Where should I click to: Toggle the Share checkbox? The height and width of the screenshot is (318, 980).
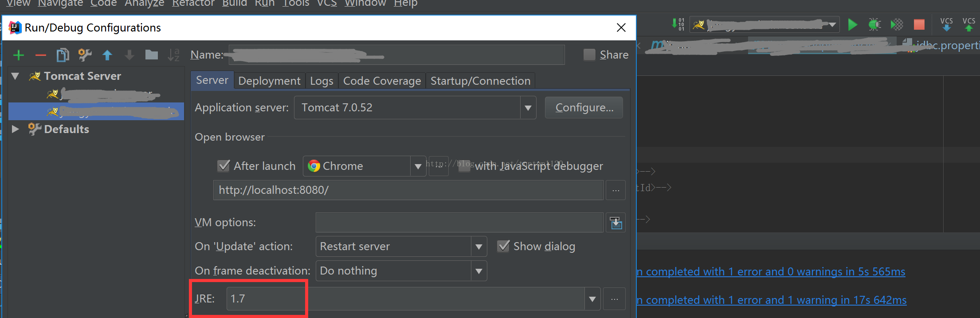click(589, 55)
